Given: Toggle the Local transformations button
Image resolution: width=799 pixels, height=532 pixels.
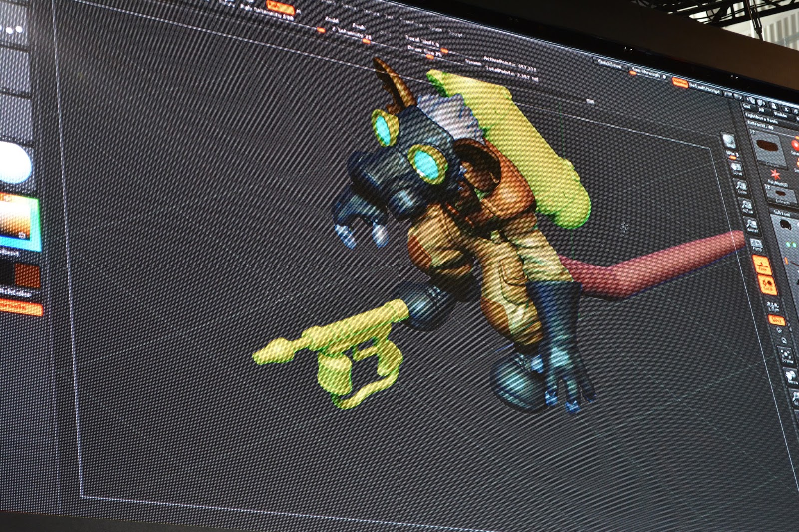Looking at the screenshot, I should tap(767, 286).
